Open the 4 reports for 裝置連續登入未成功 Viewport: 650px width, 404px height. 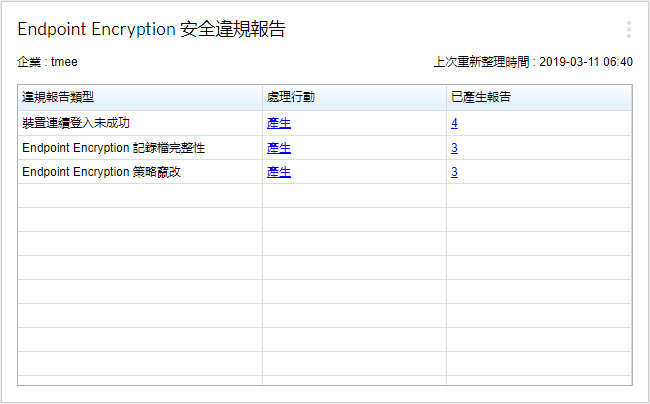coord(454,123)
